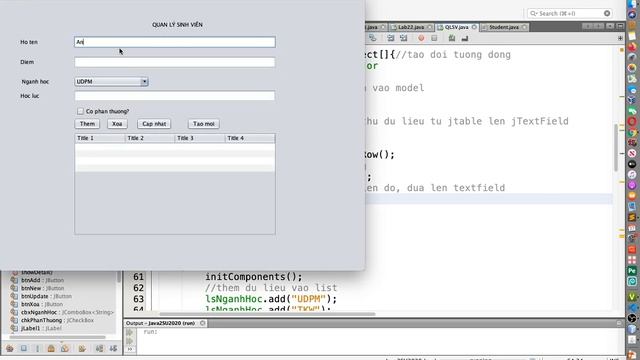The image size is (640, 360).
Task: Click the editor split plus icon
Action: point(620,38)
